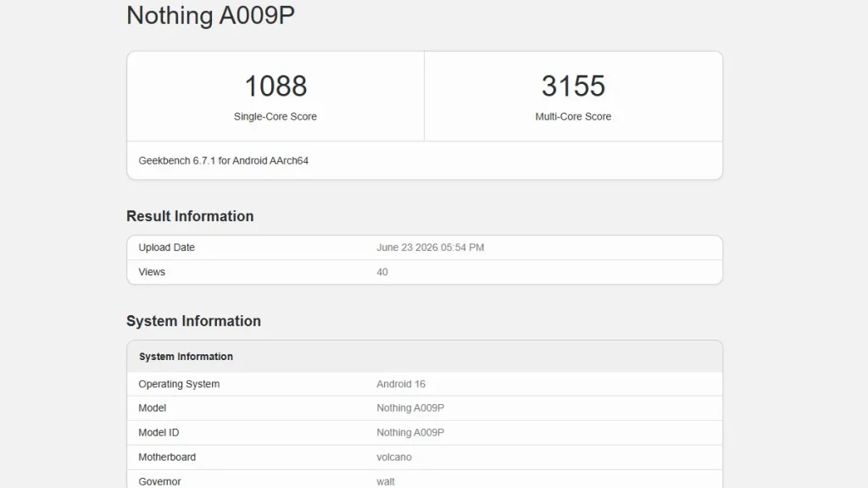The image size is (868, 488).
Task: Select the 1088 single-core score value
Action: coord(275,86)
